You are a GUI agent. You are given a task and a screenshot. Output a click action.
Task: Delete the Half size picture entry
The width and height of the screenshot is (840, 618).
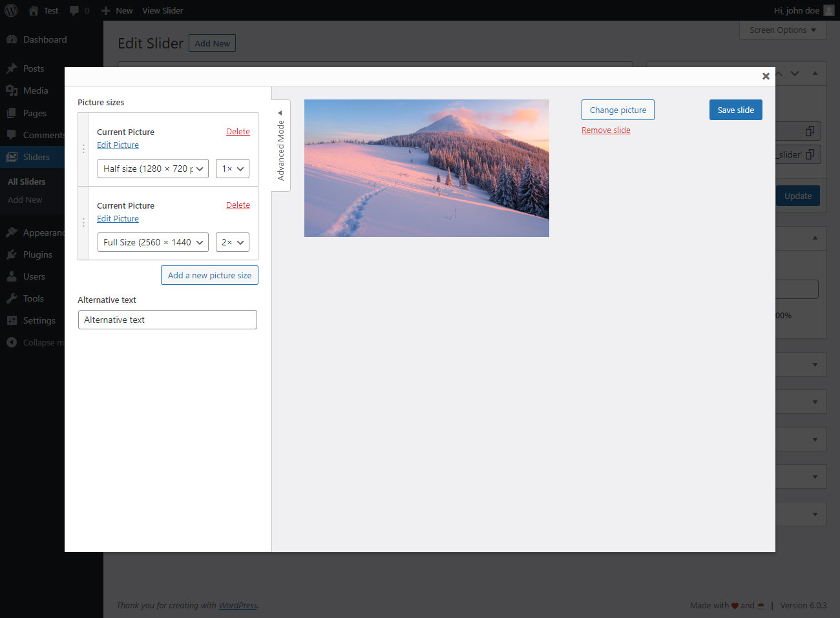[x=238, y=131]
